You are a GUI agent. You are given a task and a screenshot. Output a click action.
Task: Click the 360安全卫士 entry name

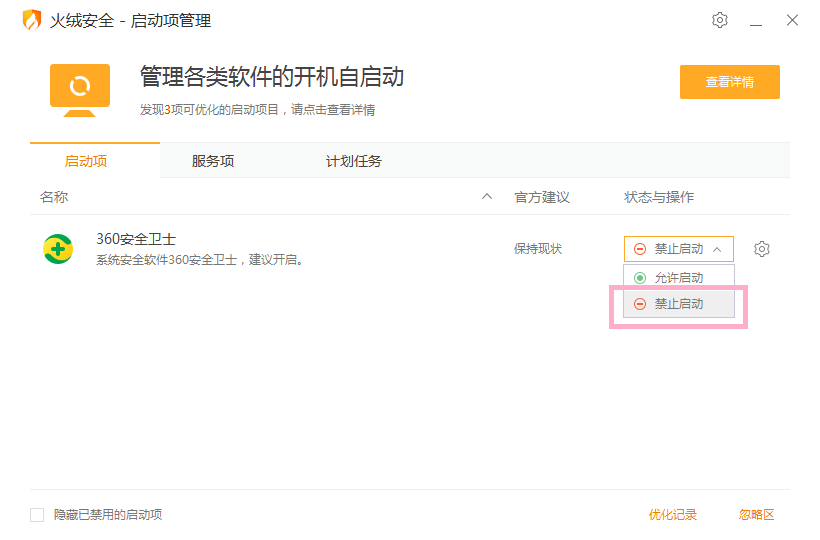click(136, 239)
